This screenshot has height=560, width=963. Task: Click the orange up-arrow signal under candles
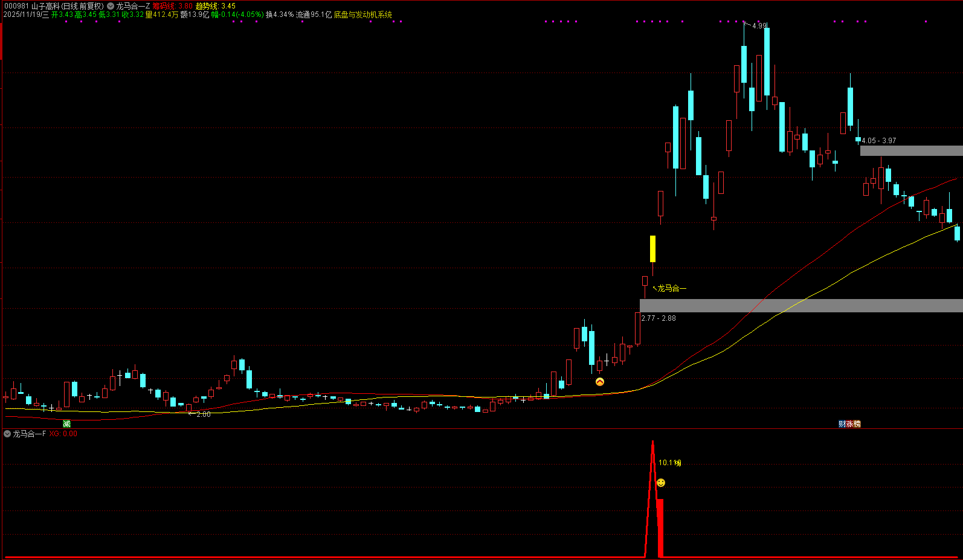[x=600, y=382]
